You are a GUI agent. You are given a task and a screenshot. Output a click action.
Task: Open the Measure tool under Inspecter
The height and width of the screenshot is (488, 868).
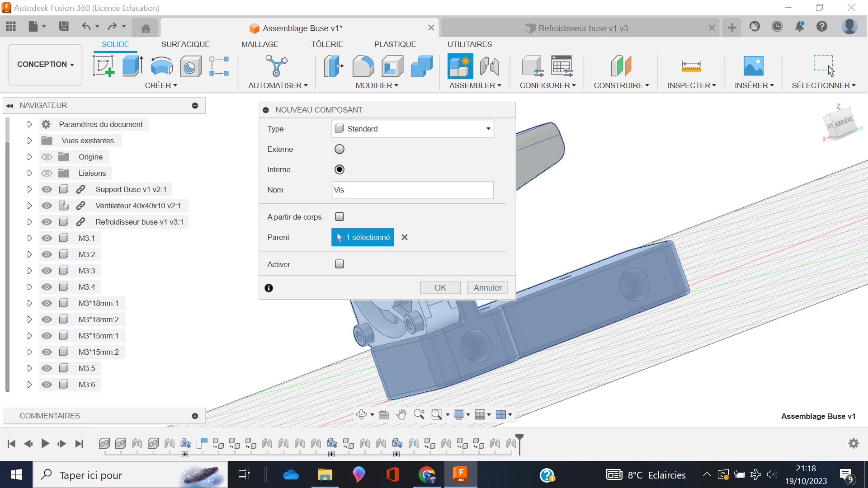pyautogui.click(x=691, y=66)
